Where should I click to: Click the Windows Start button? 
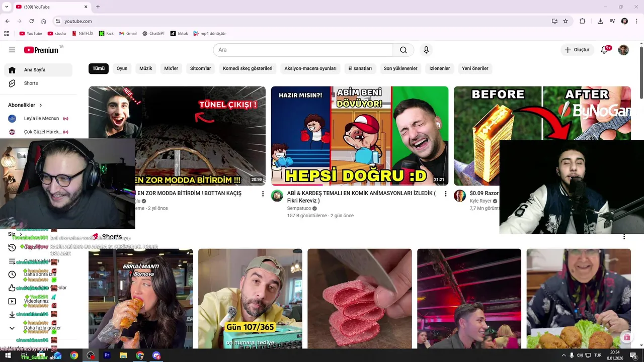click(x=8, y=355)
